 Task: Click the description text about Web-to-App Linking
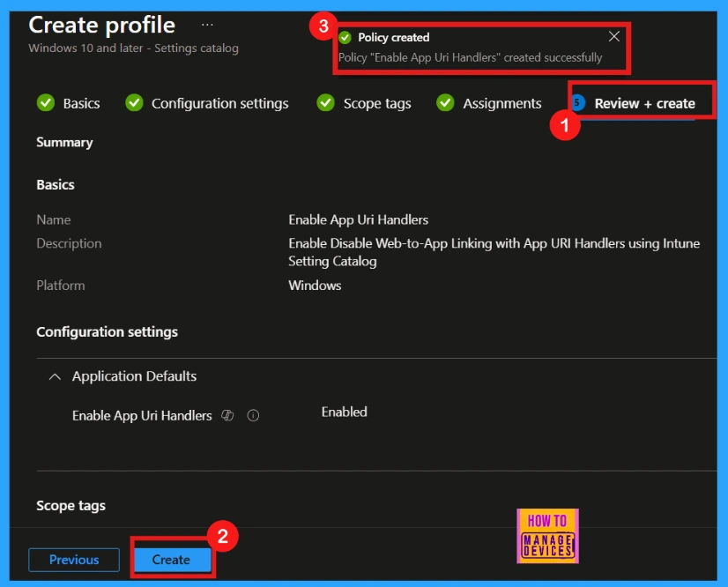coord(494,252)
